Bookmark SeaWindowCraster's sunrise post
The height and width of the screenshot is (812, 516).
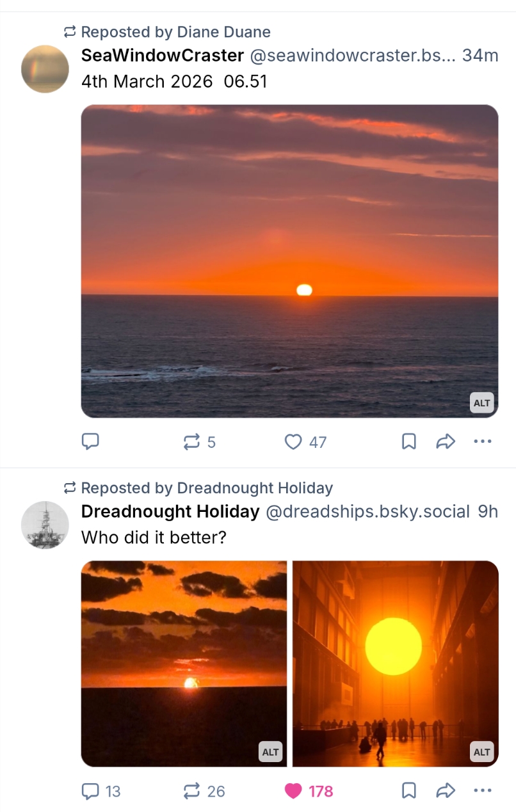tap(408, 442)
